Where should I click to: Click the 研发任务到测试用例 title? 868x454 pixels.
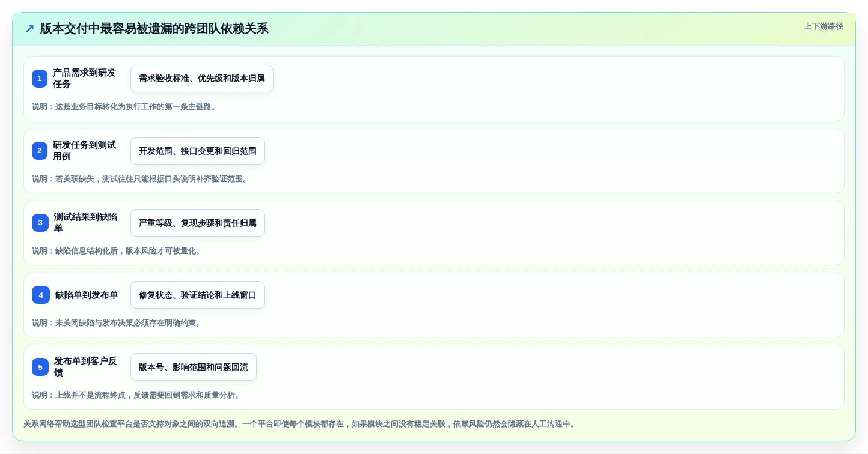(x=85, y=151)
